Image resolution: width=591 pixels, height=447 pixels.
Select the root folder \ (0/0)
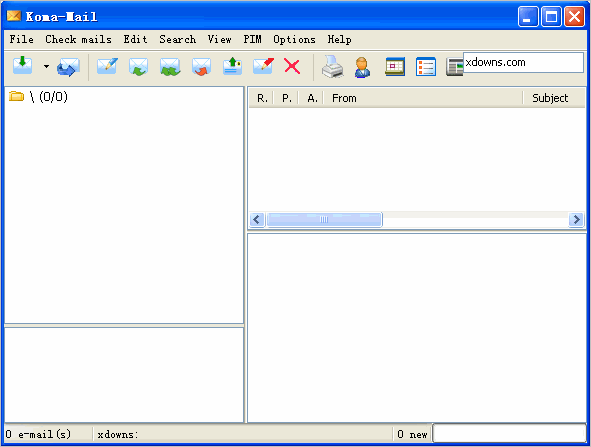(x=38, y=97)
